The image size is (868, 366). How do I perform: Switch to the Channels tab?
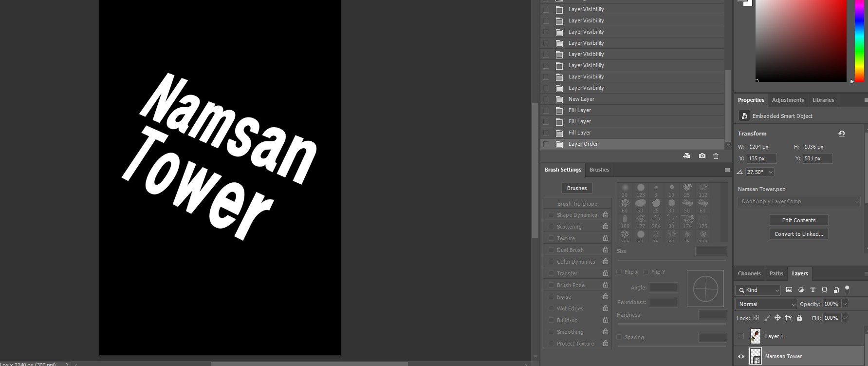click(x=749, y=273)
